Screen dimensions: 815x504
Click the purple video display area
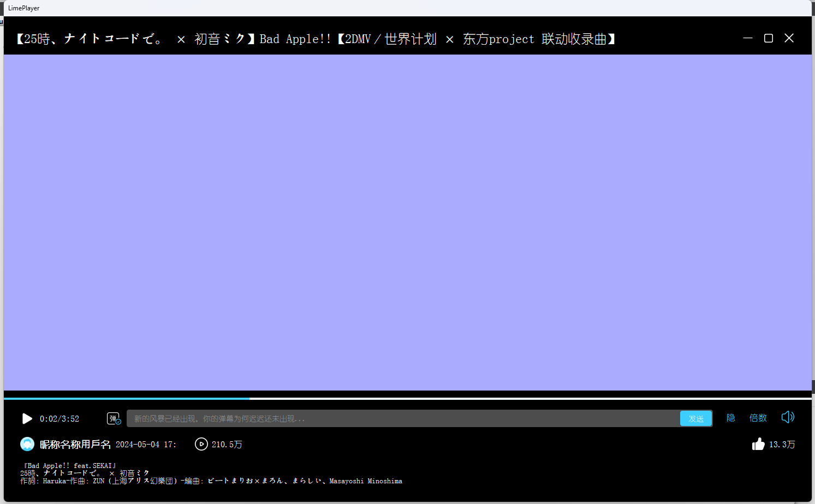pyautogui.click(x=408, y=223)
